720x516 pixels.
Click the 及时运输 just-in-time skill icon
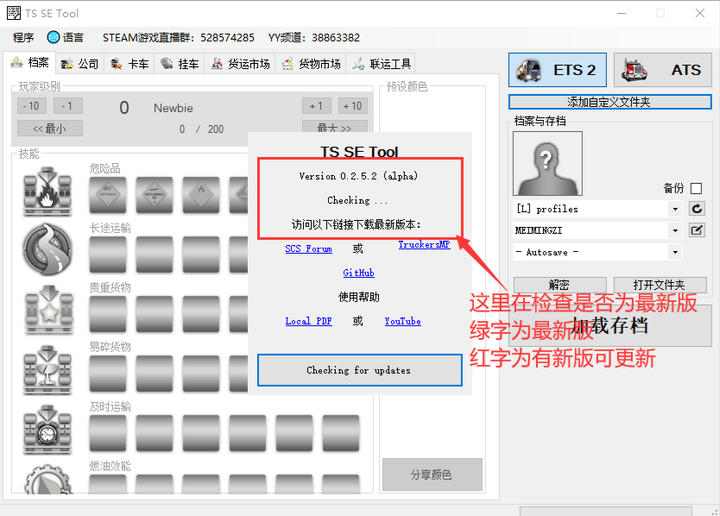click(x=48, y=430)
